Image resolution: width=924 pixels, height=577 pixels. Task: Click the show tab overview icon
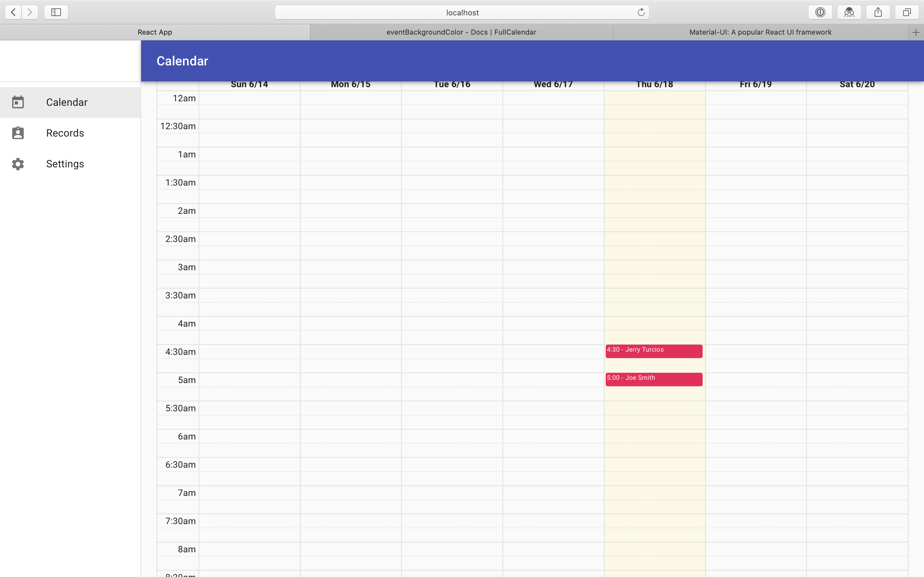(906, 12)
